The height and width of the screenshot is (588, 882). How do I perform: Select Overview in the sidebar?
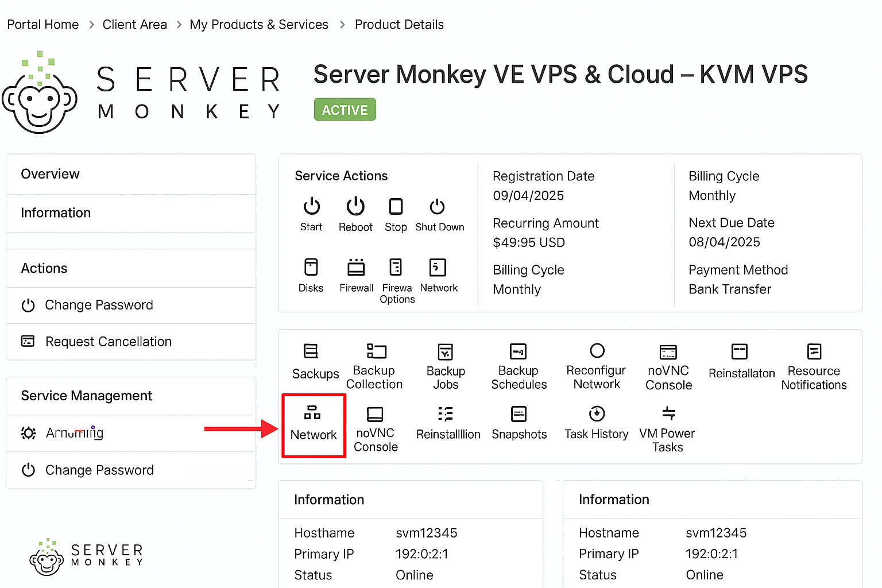click(131, 174)
